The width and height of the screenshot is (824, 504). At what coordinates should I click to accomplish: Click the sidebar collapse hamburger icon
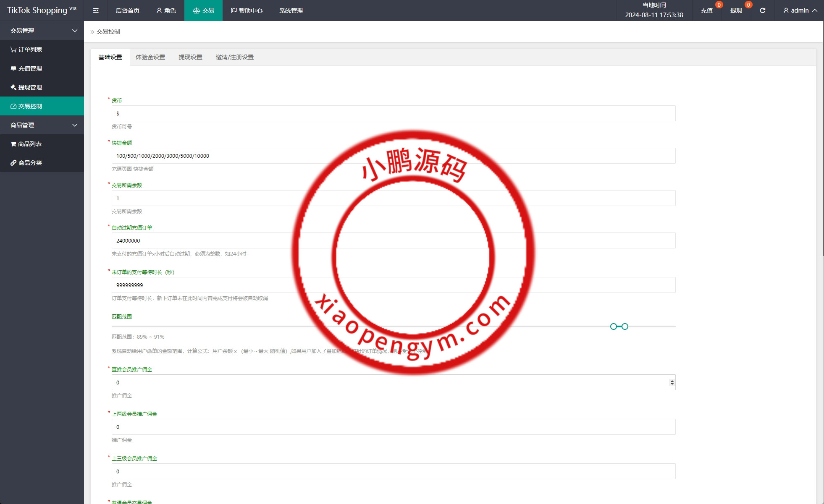pyautogui.click(x=96, y=10)
